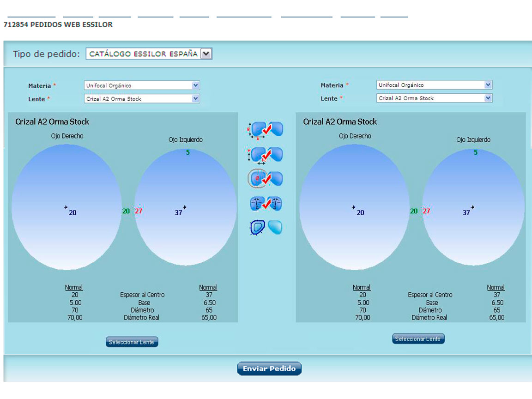Image resolution: width=532 pixels, height=399 pixels.
Task: Click the '5.00' base value in the left panel
Action: pos(75,302)
